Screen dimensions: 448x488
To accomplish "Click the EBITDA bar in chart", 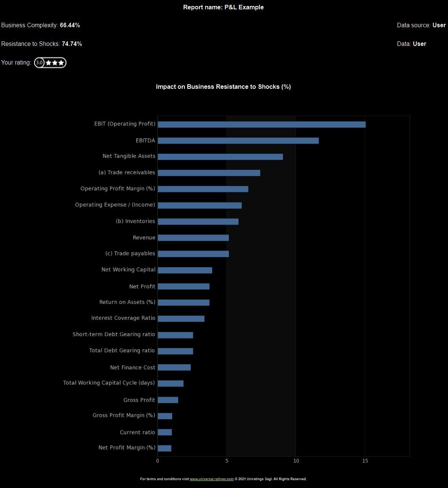I will [238, 141].
